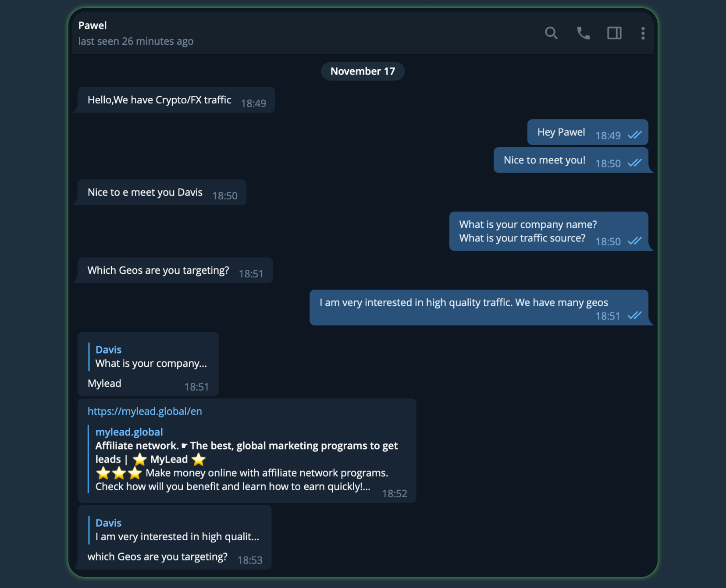Toggle the right sidebar panel icon
The image size is (726, 588).
(614, 33)
